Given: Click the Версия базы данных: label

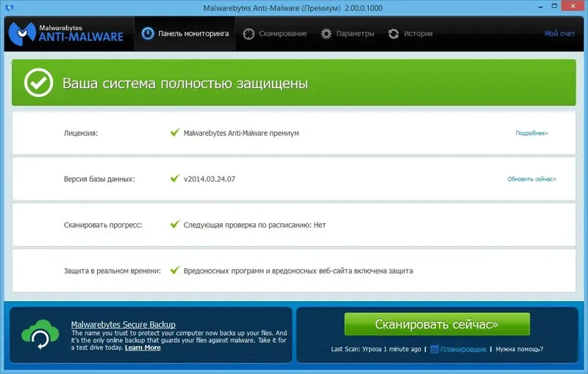Looking at the screenshot, I should pos(99,179).
